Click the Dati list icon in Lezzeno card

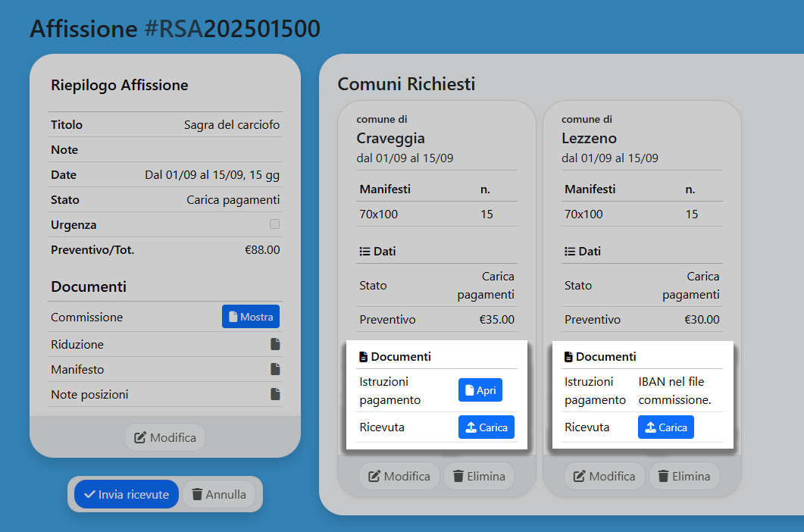click(570, 252)
